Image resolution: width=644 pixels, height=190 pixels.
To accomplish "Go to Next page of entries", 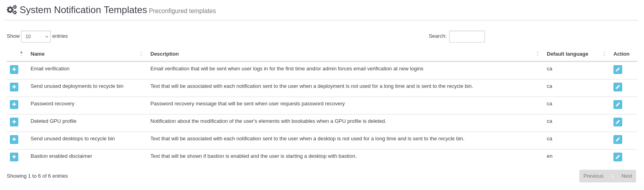I will coord(627,176).
